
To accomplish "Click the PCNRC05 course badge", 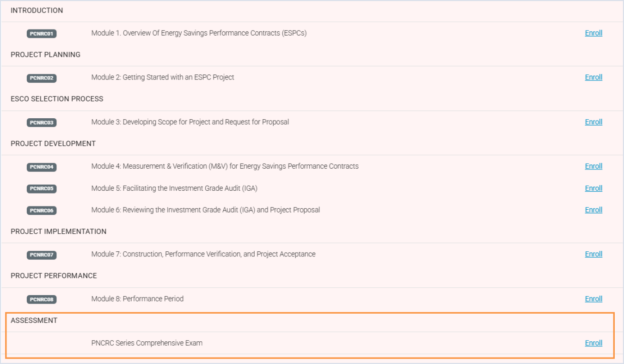I will click(x=42, y=188).
